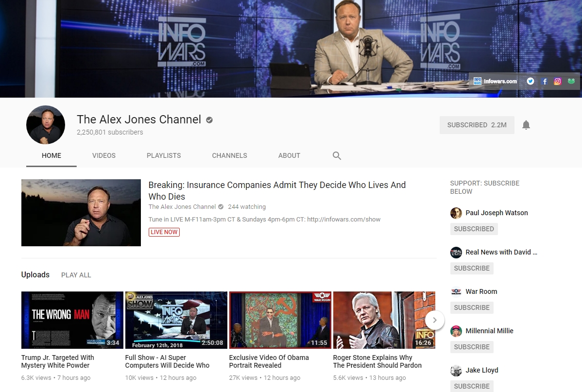Viewport: 582px width, 392px height.
Task: Visit Infowars.com link in the banner
Action: pyautogui.click(x=495, y=81)
